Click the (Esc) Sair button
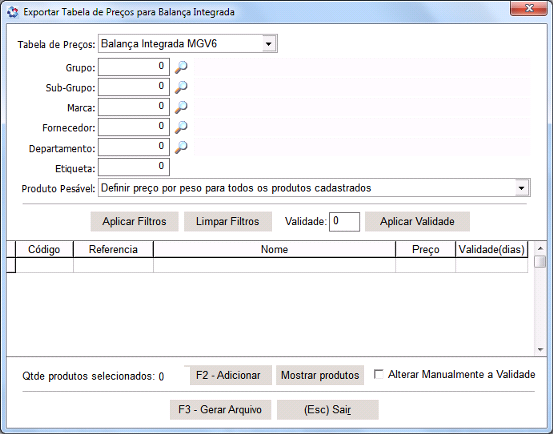The image size is (553, 434). pyautogui.click(x=328, y=410)
